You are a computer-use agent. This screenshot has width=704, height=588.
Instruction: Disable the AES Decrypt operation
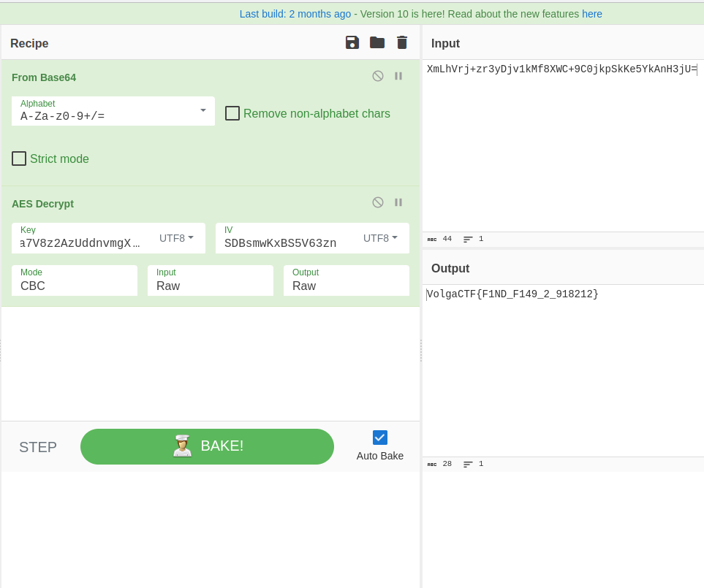point(378,202)
